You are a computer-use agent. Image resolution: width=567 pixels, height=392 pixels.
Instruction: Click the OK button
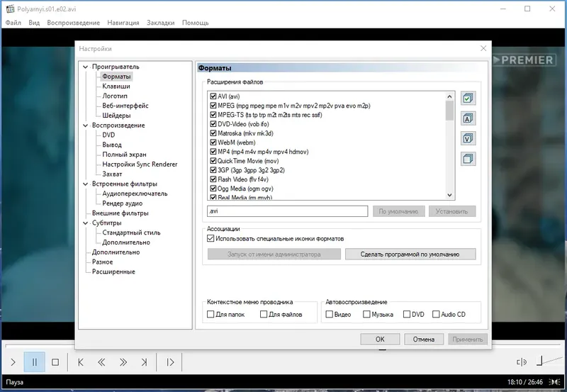point(380,340)
